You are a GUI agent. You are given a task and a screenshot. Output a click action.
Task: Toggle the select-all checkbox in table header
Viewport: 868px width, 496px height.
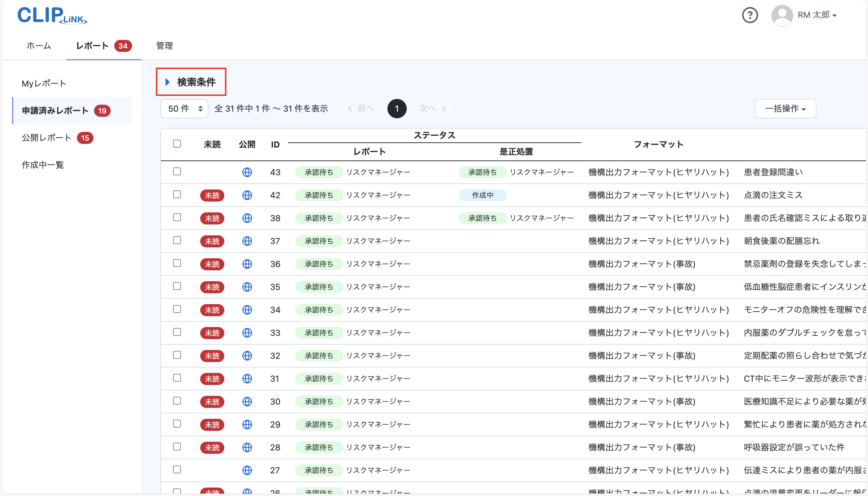pos(177,144)
